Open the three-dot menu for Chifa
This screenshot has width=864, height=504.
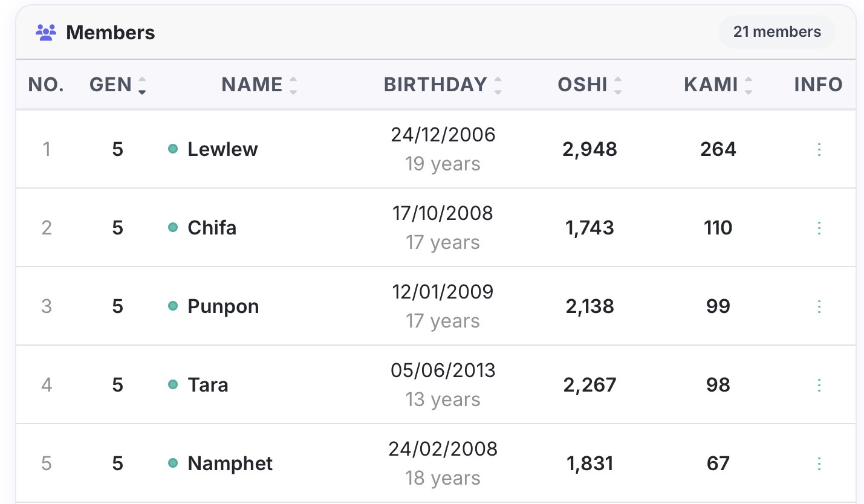click(819, 228)
